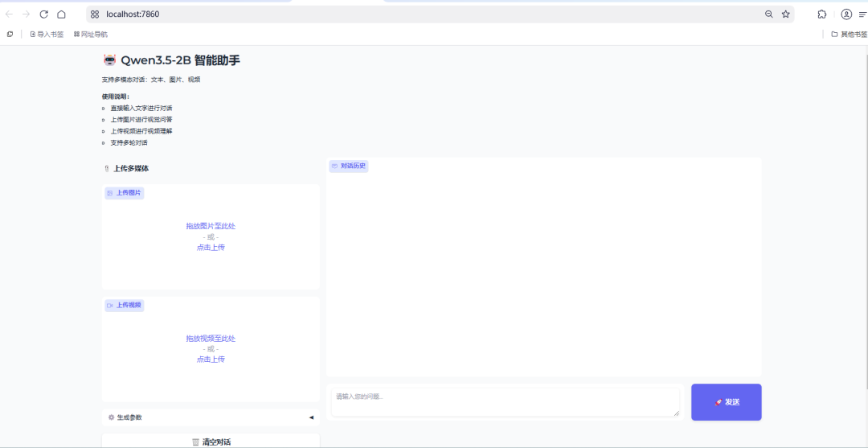This screenshot has height=448, width=868.
Task: Click 拖放视频至此处 upload area
Action: (x=211, y=339)
